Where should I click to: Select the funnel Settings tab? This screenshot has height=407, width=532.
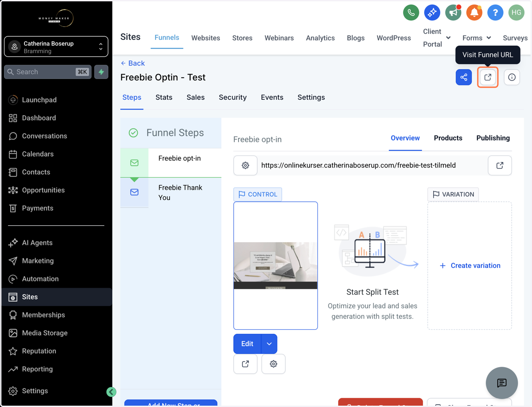311,98
